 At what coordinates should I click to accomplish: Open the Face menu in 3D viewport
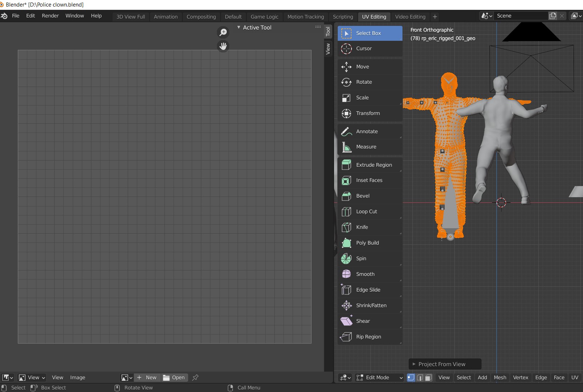pyautogui.click(x=559, y=377)
